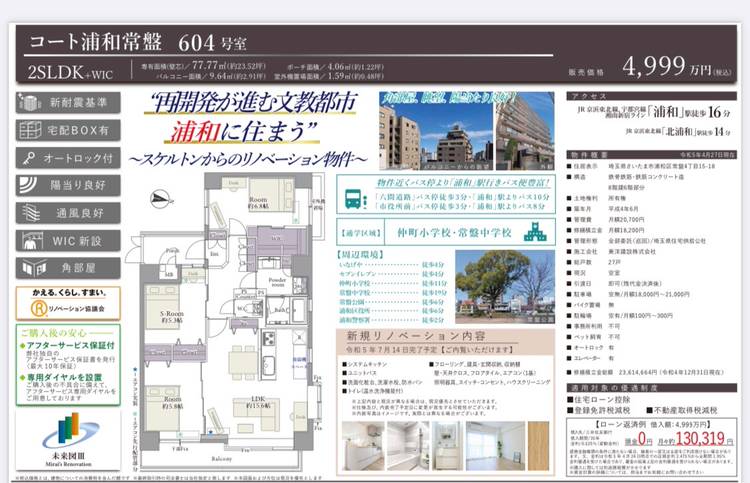Viewport: 750px width, 483px height.
Task: Click the building exterior photo
Action: coord(525,131)
